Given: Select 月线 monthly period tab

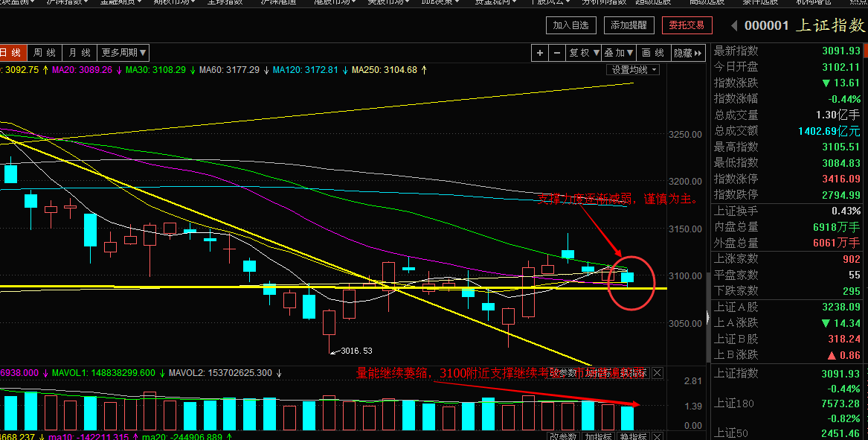Looking at the screenshot, I should point(79,53).
